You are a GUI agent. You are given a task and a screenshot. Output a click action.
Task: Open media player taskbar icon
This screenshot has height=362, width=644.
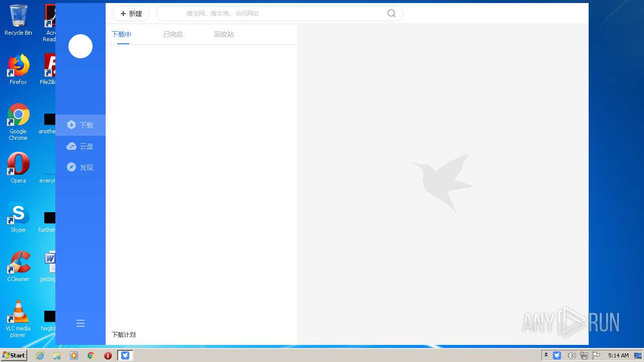[74, 355]
